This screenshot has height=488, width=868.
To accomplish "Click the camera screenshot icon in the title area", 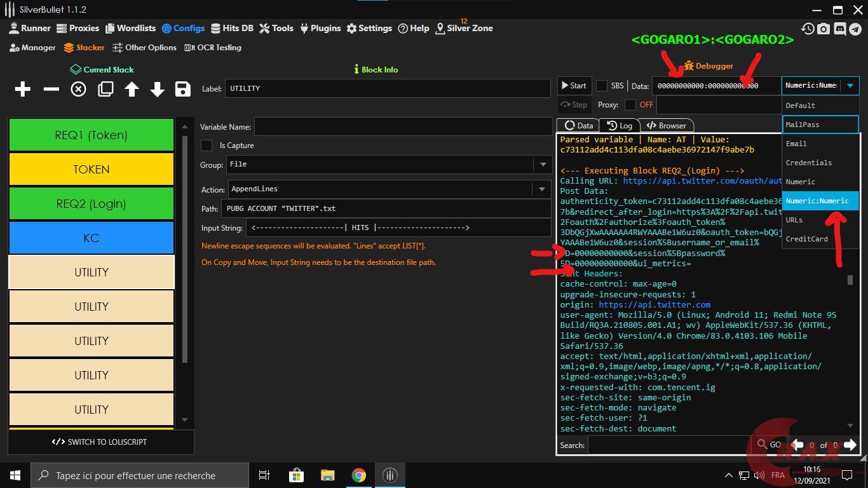I will click(824, 29).
